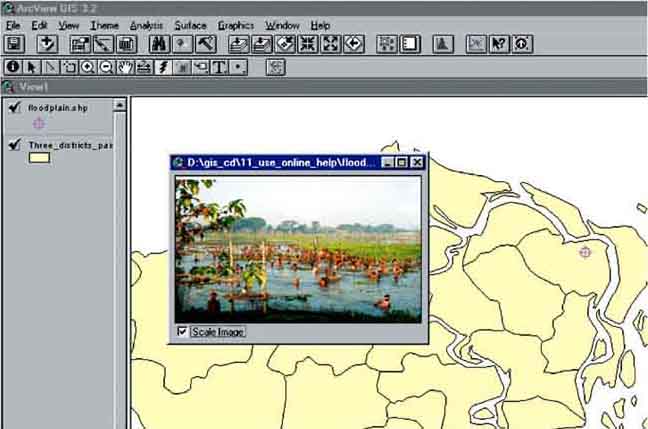Toggle visibility of Three_districts theme
Image resolution: width=648 pixels, height=429 pixels.
pos(14,145)
